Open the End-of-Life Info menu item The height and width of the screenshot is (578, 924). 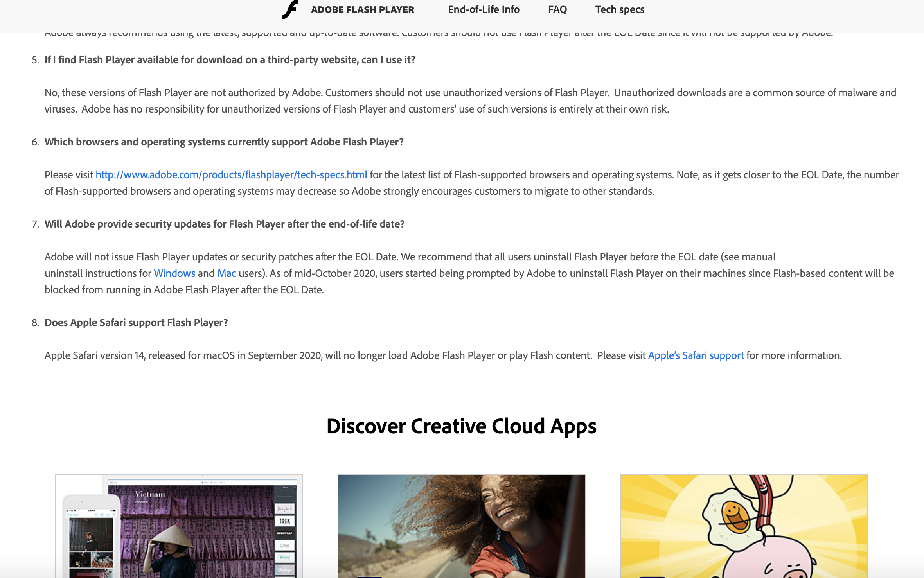[484, 9]
